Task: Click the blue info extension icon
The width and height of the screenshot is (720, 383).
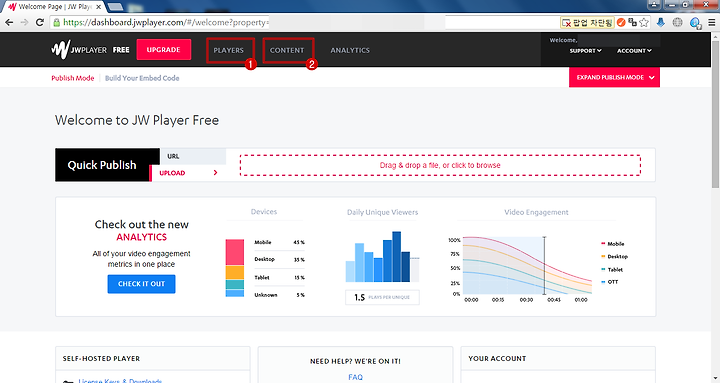Action: [695, 23]
